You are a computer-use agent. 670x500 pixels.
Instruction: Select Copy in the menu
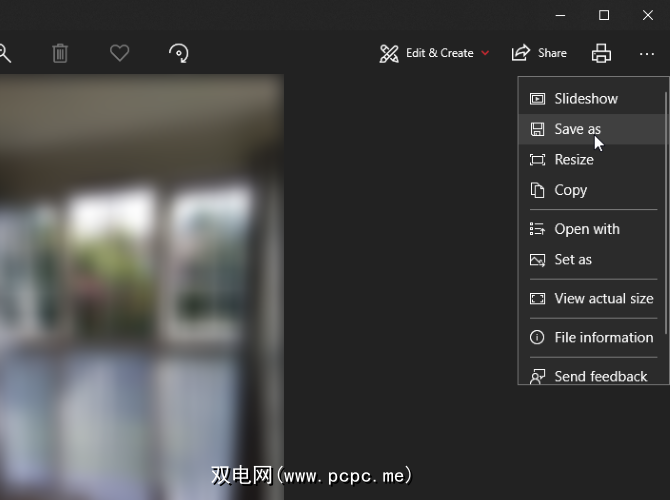tap(591, 190)
